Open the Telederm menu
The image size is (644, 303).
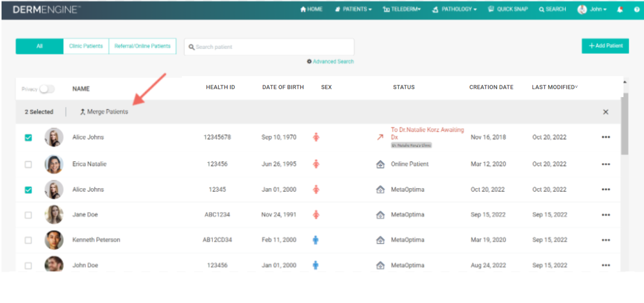(402, 9)
